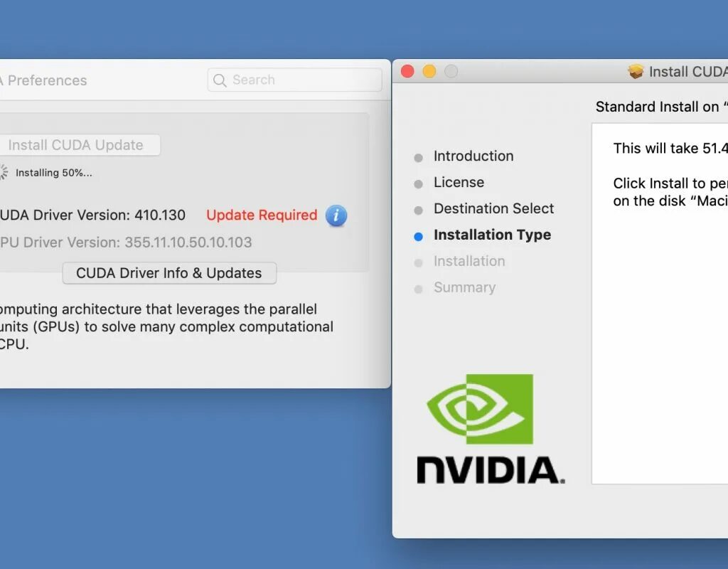Select the License step in installer sidebar
Screen dimensions: 728x569
point(459,182)
